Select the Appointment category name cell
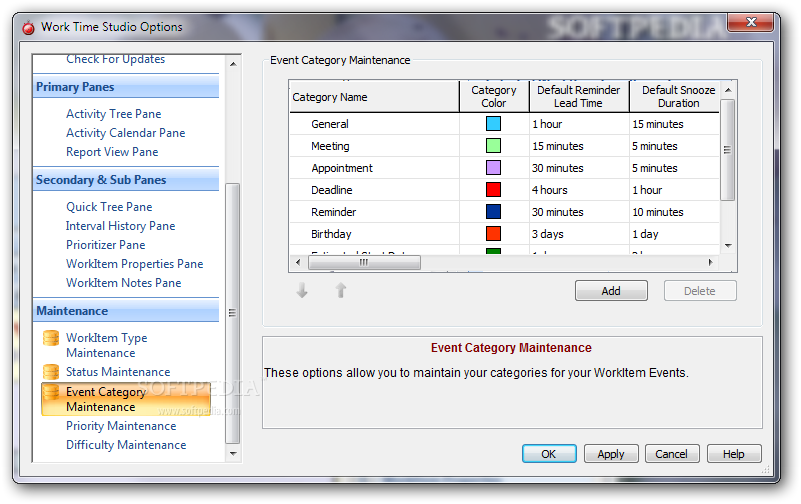The image size is (801, 504). 374,168
